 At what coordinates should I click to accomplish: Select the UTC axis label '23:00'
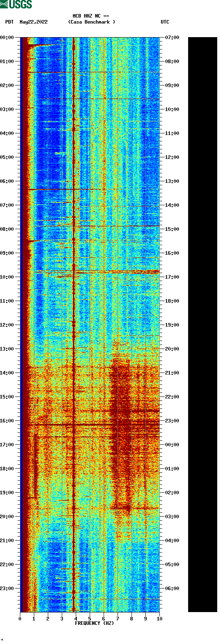pos(172,421)
